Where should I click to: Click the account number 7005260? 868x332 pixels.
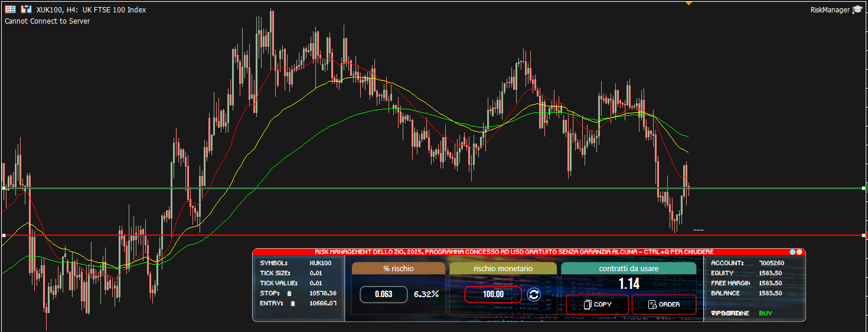pos(771,263)
